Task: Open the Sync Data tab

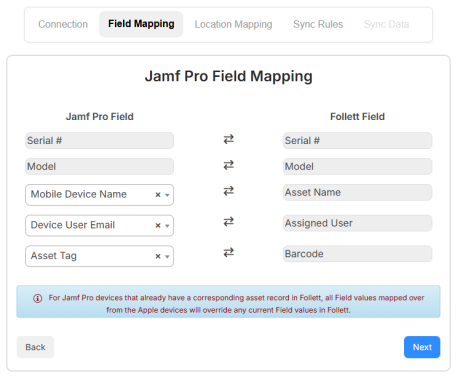Action: 386,24
